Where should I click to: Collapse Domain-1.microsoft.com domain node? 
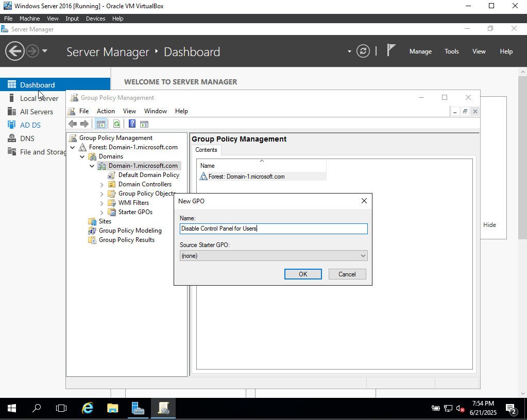[x=92, y=166]
